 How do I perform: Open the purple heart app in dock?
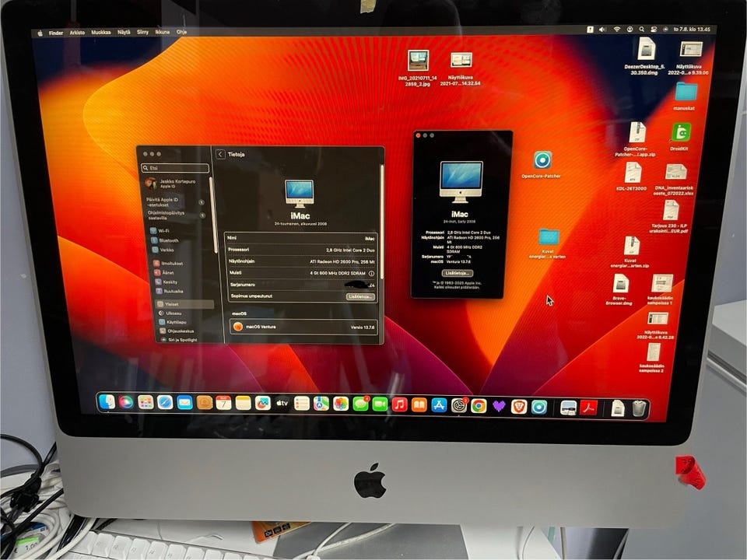click(x=499, y=406)
